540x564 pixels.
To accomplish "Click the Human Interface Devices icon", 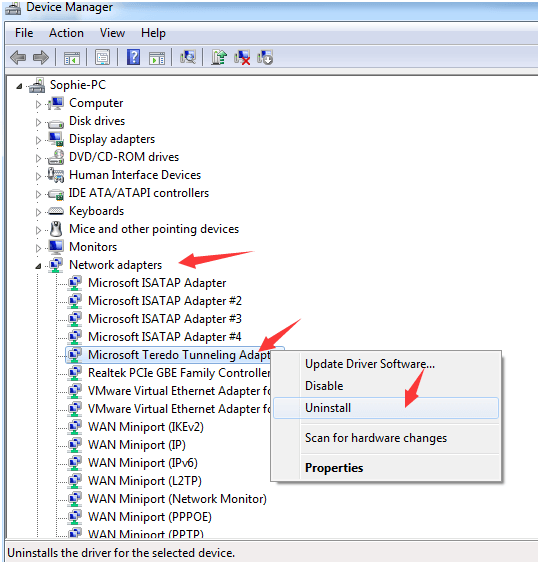I will pos(56,175).
